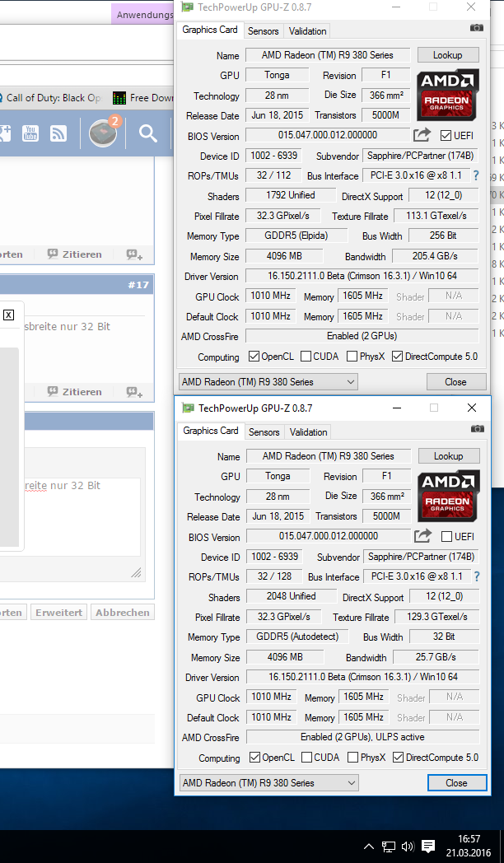Image resolution: width=504 pixels, height=863 pixels.
Task: Open post number #17 link
Action: point(138,285)
